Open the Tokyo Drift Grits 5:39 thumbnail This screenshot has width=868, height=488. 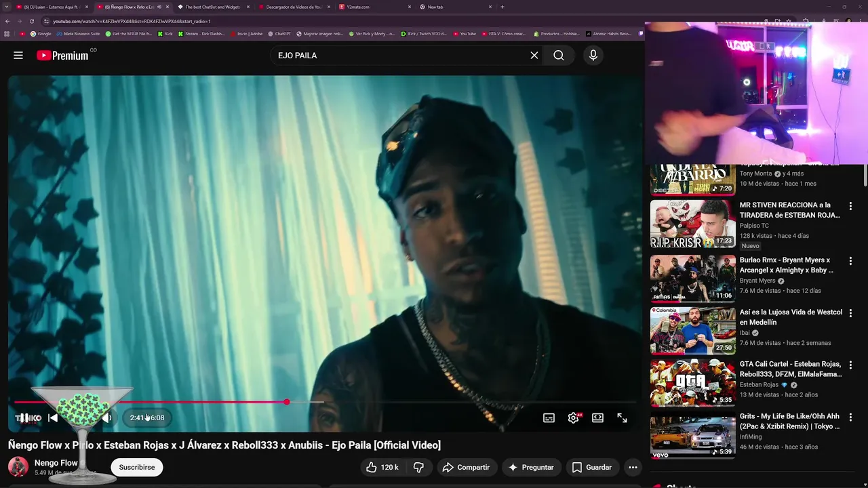[x=693, y=435]
